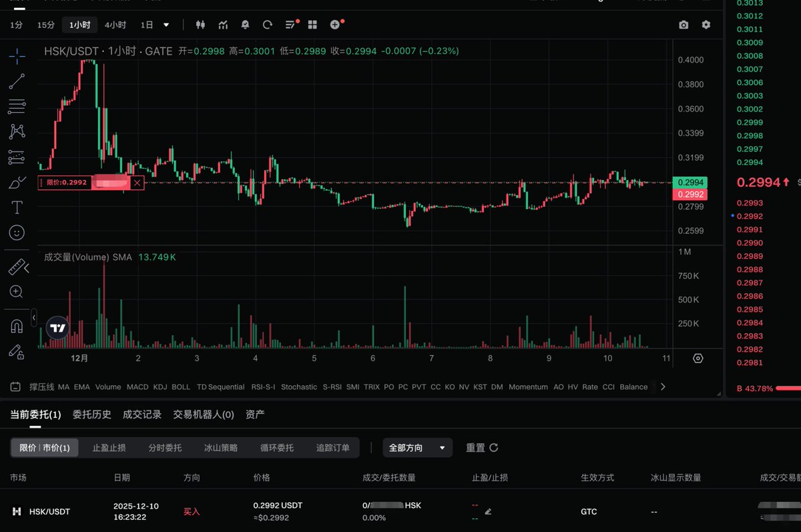Open the 委托历史 tab
801x532 pixels.
(92, 415)
